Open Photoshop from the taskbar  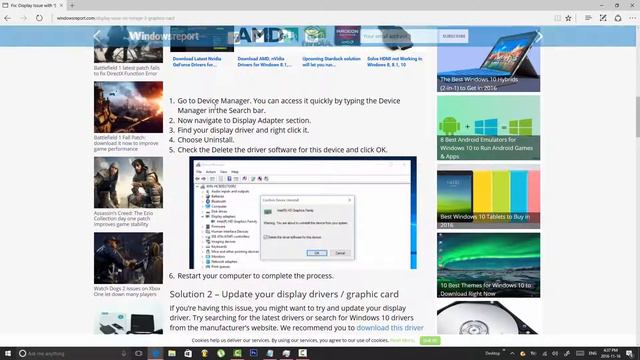pyautogui.click(x=253, y=353)
